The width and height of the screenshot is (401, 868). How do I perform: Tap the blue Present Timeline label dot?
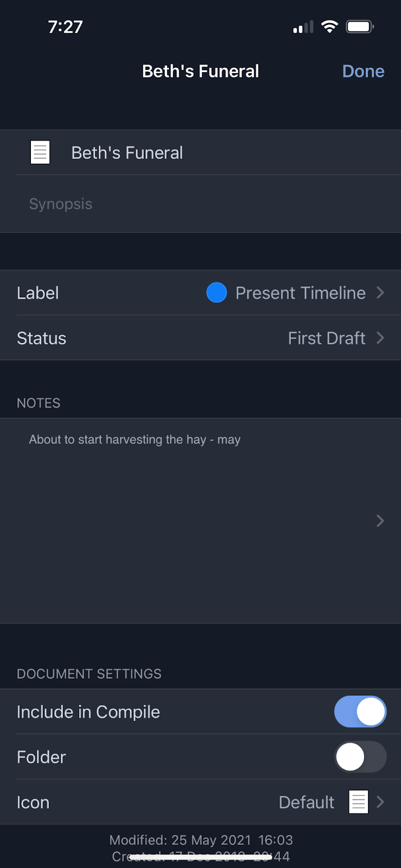click(217, 293)
